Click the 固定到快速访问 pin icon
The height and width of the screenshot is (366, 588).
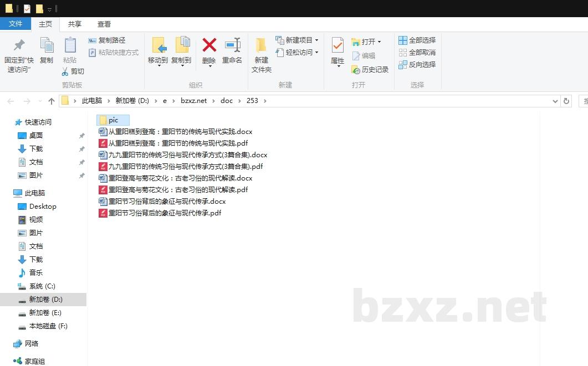pyautogui.click(x=19, y=47)
